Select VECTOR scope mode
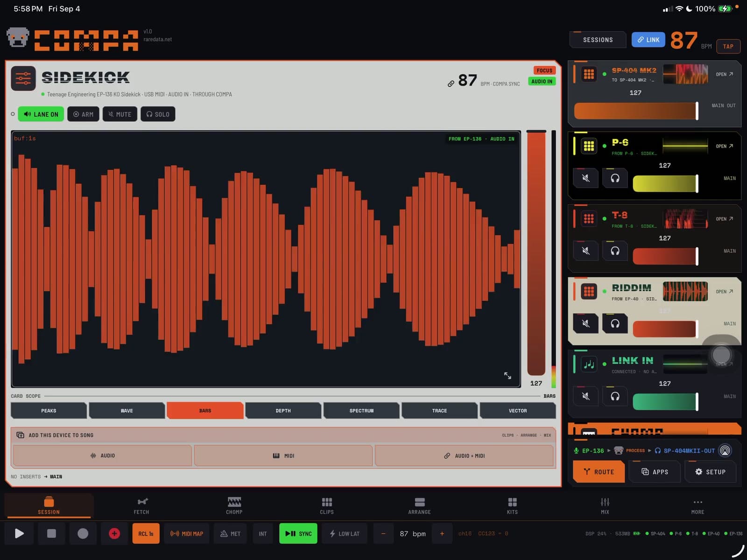 518,411
